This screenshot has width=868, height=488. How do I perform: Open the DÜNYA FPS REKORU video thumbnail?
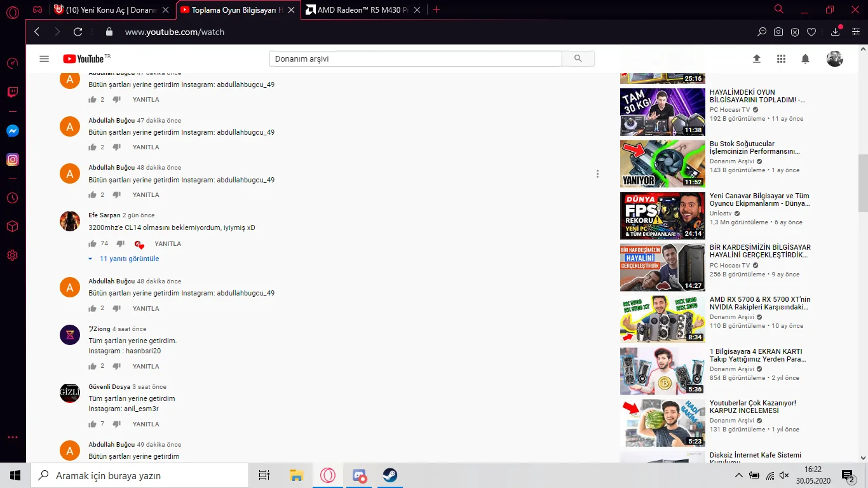663,215
